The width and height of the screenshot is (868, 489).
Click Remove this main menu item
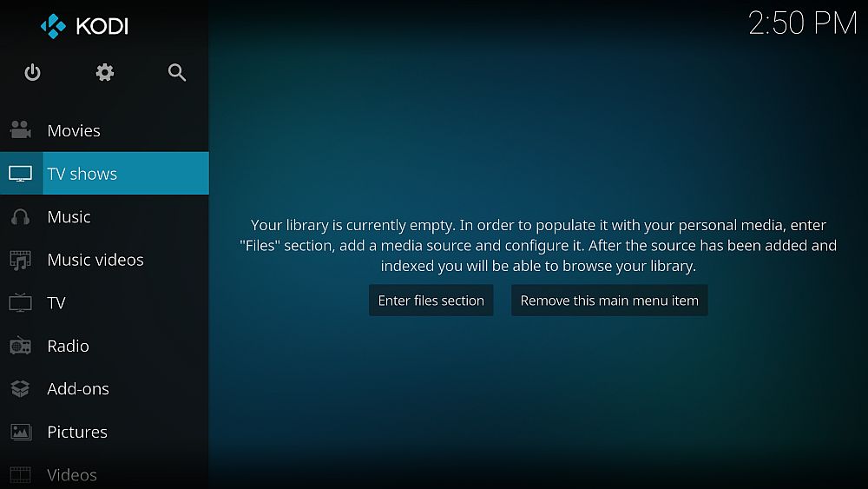pyautogui.click(x=609, y=301)
